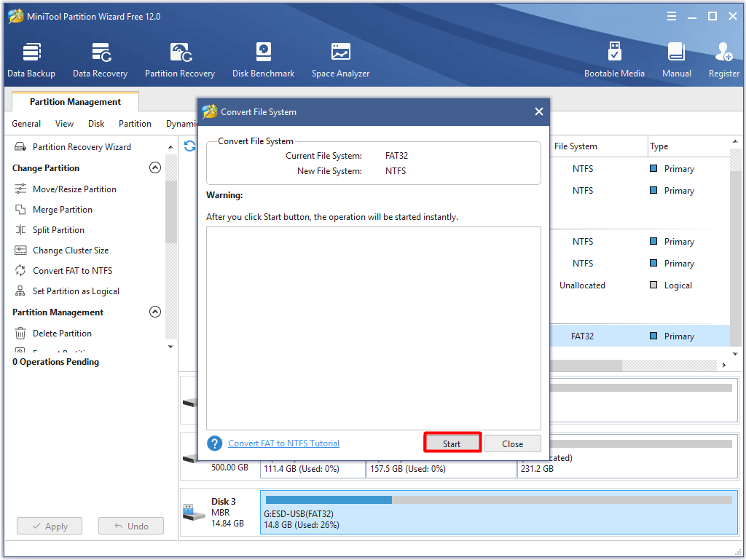Click the Delete Partition trash icon
746x560 pixels.
20,334
